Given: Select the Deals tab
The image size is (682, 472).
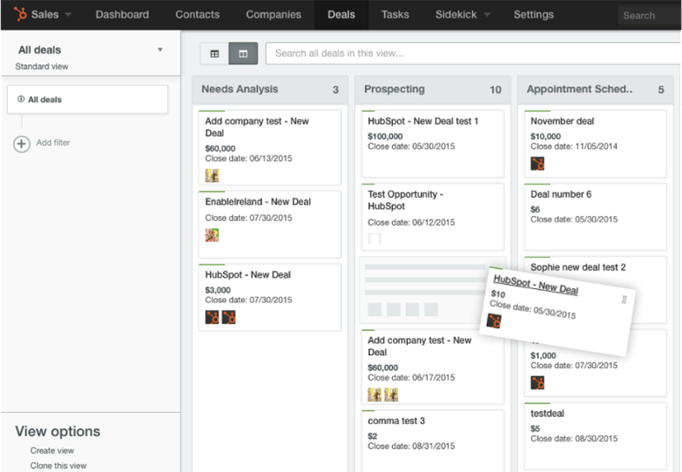Looking at the screenshot, I should pyautogui.click(x=341, y=14).
